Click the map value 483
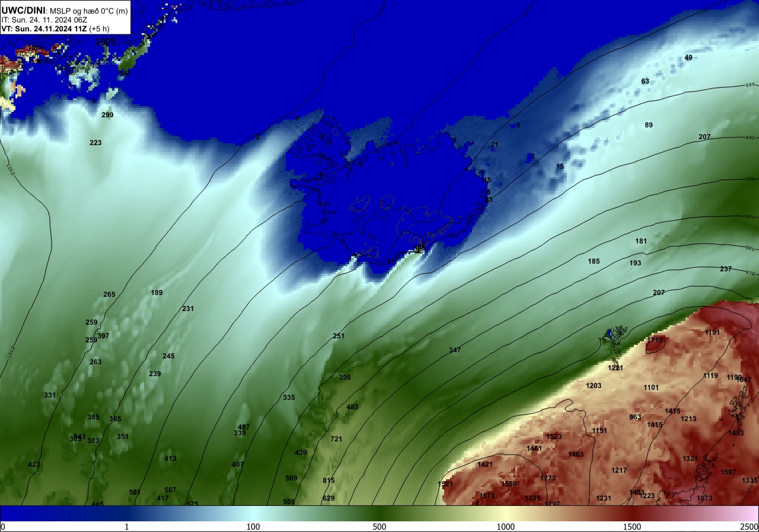Image resolution: width=759 pixels, height=532 pixels. [x=352, y=407]
